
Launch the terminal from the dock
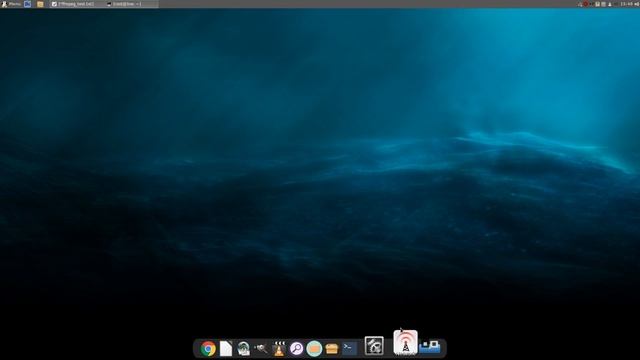point(349,348)
